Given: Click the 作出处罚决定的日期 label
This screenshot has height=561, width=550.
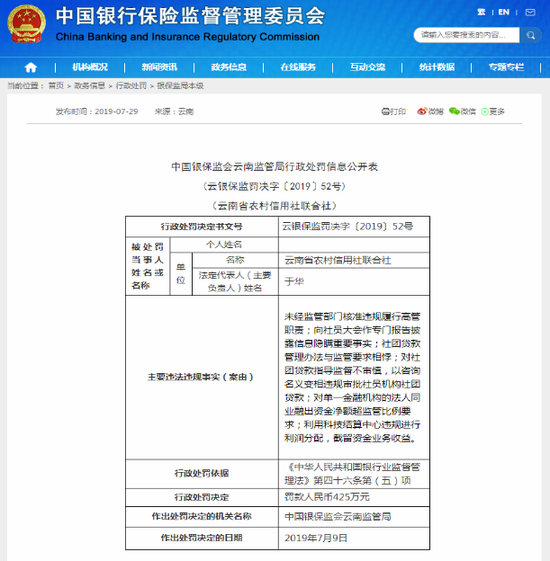Looking at the screenshot, I should pos(201,538).
